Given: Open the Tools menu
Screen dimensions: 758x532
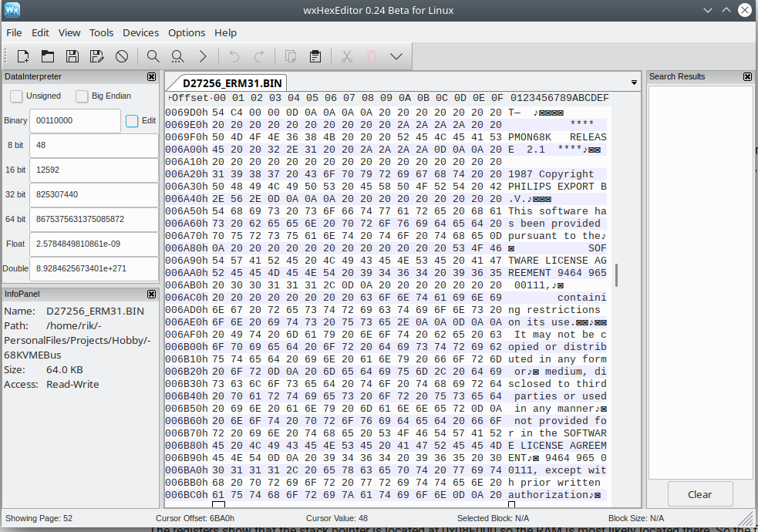Looking at the screenshot, I should 101,33.
